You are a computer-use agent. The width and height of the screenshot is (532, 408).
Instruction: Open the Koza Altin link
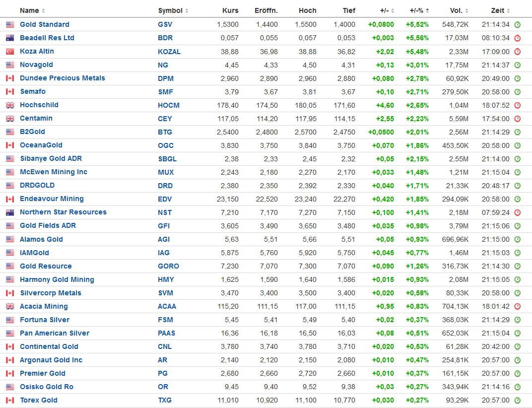tap(37, 51)
